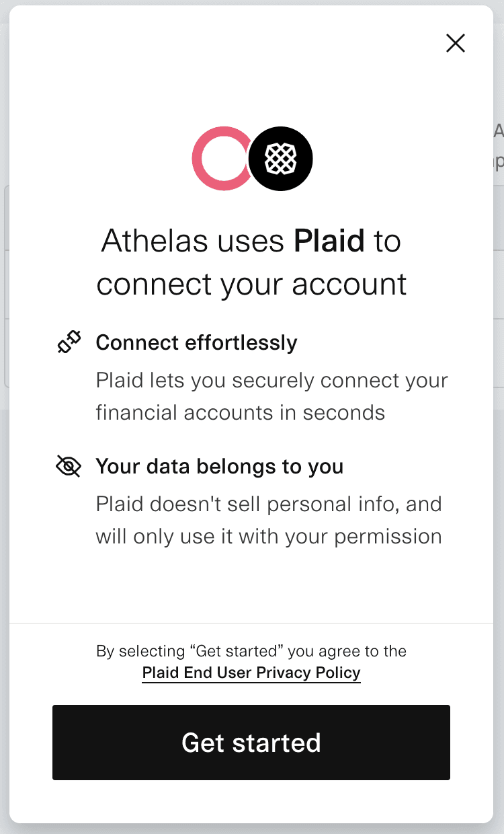Image resolution: width=504 pixels, height=834 pixels.
Task: Click the bold "Plaid" word in title
Action: point(329,241)
